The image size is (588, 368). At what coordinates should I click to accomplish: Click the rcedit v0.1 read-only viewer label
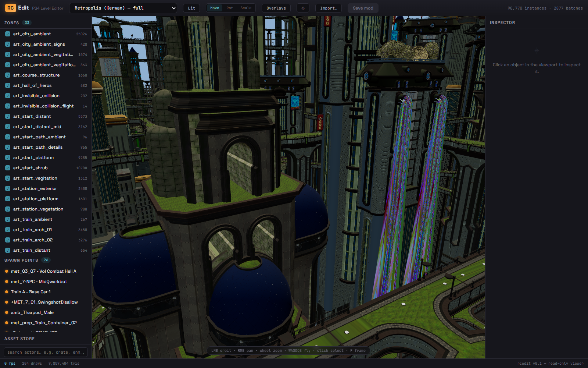coord(550,363)
